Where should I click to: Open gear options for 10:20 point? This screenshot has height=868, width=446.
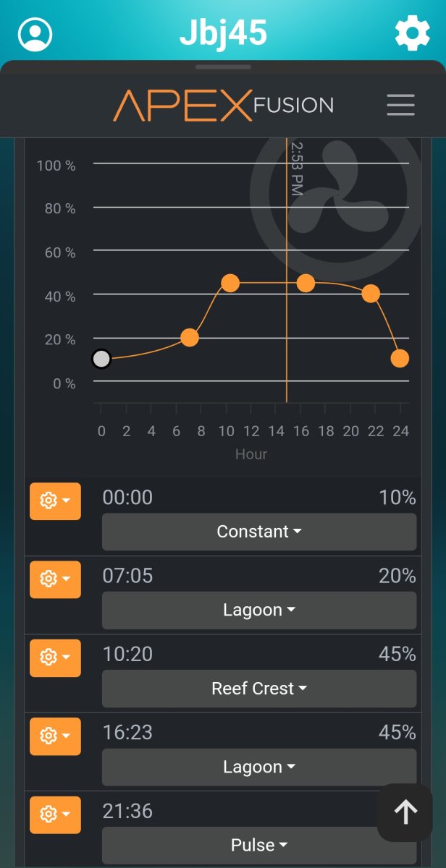coord(55,658)
